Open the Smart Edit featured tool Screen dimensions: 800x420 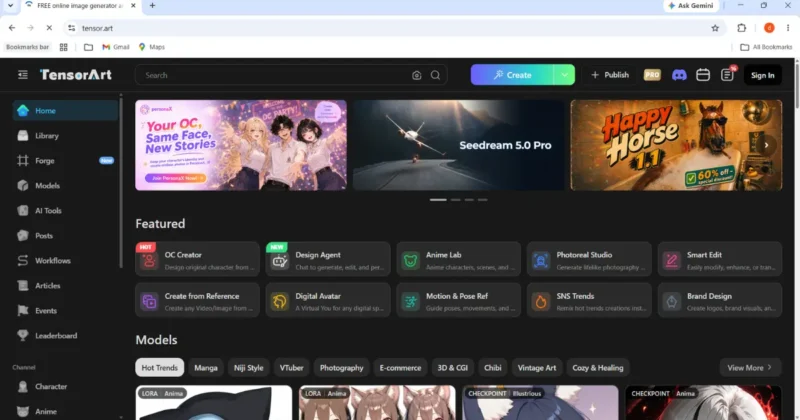point(720,259)
